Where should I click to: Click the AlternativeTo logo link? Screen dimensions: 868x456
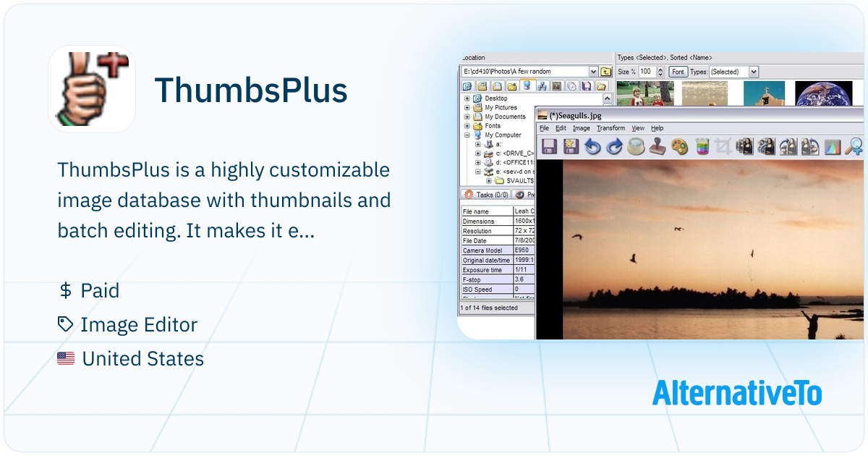pyautogui.click(x=737, y=393)
